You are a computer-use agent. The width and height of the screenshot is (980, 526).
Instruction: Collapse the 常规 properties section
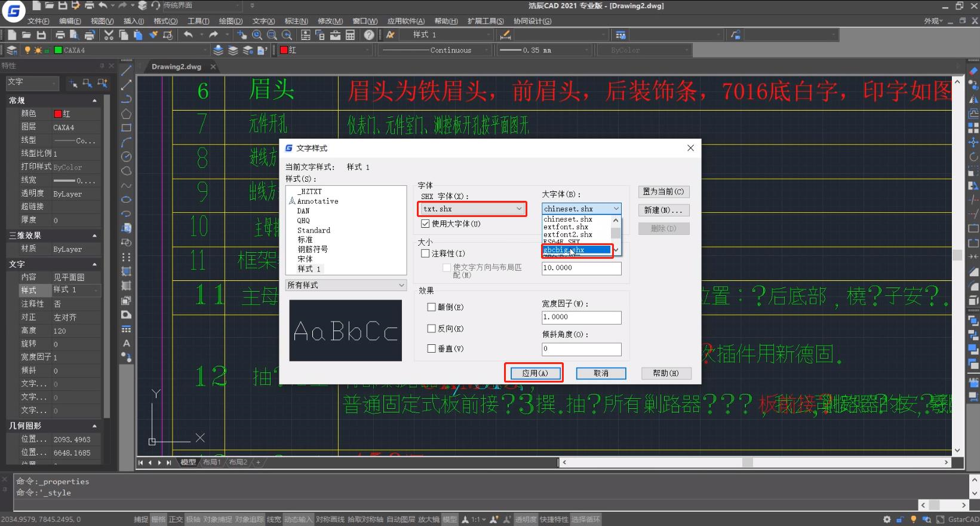click(x=94, y=100)
